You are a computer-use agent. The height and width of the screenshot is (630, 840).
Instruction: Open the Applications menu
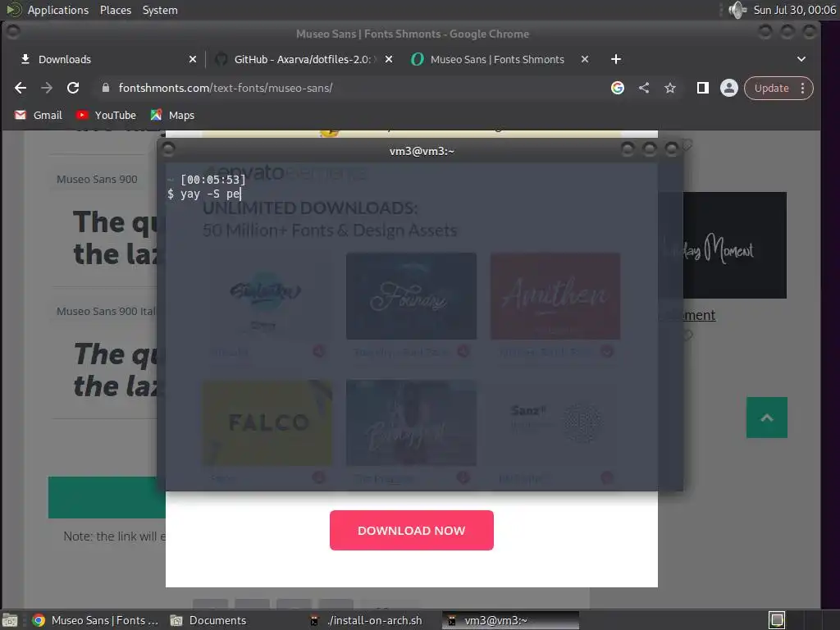coord(58,10)
